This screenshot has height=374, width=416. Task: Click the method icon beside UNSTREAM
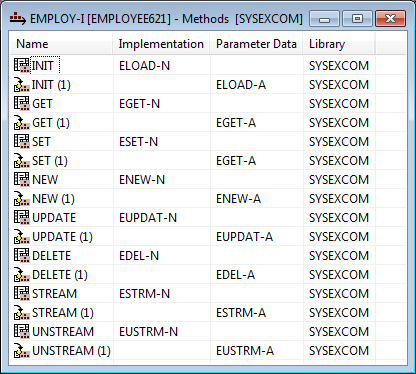click(22, 331)
